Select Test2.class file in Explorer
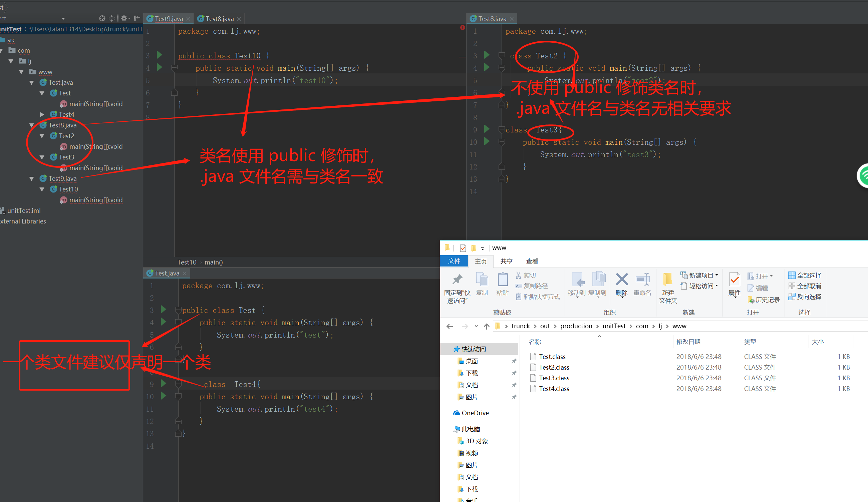The width and height of the screenshot is (868, 502). click(x=554, y=367)
